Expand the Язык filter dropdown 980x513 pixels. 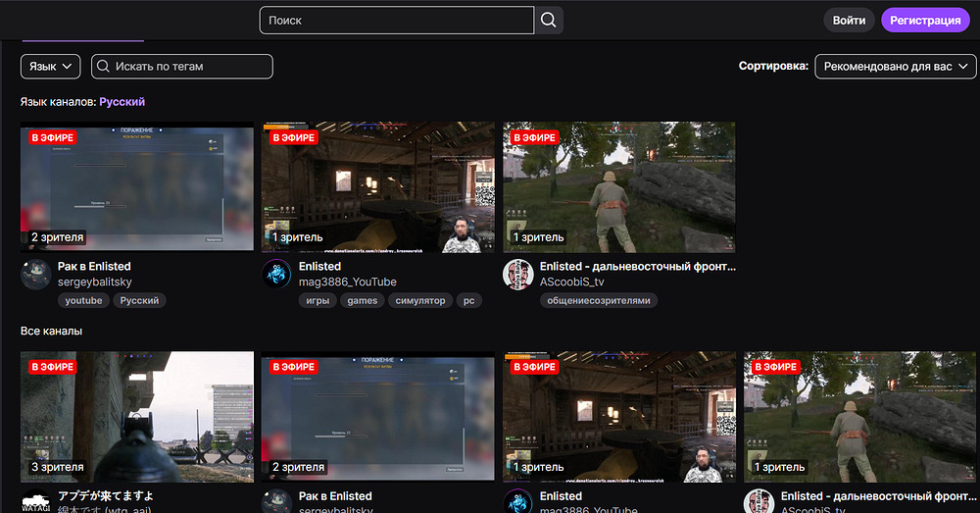(50, 67)
